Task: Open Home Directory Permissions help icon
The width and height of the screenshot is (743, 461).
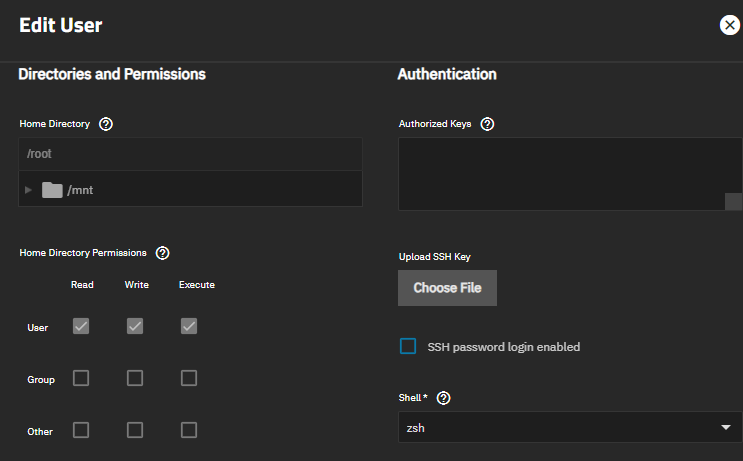Action: 163,253
